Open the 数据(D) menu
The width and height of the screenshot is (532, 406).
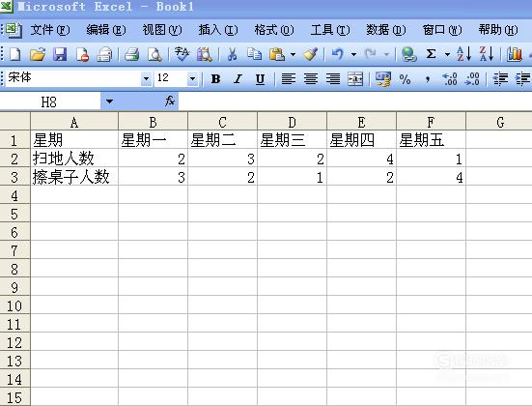click(386, 30)
